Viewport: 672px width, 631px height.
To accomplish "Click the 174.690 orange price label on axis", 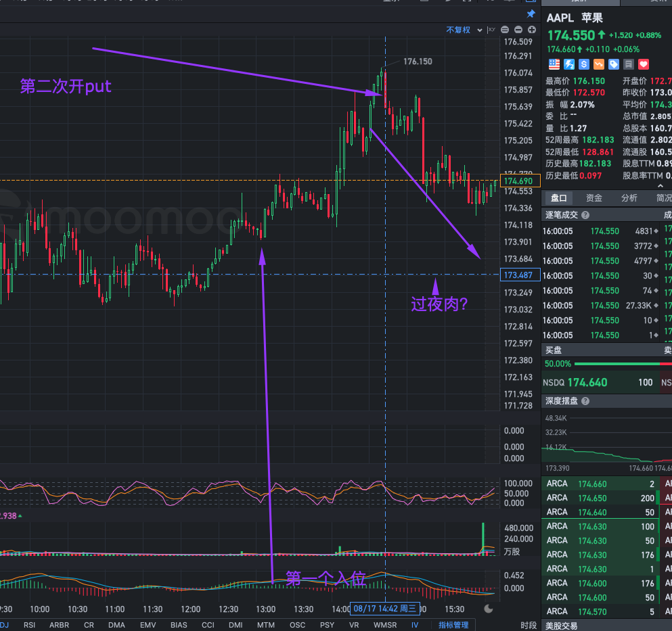I will [520, 181].
